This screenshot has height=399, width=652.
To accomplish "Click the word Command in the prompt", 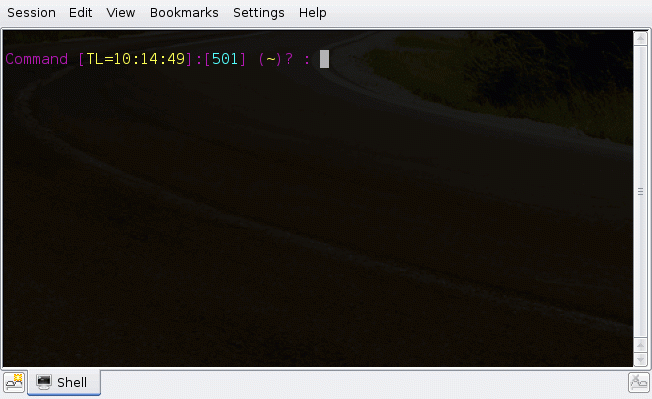I will 37,59.
